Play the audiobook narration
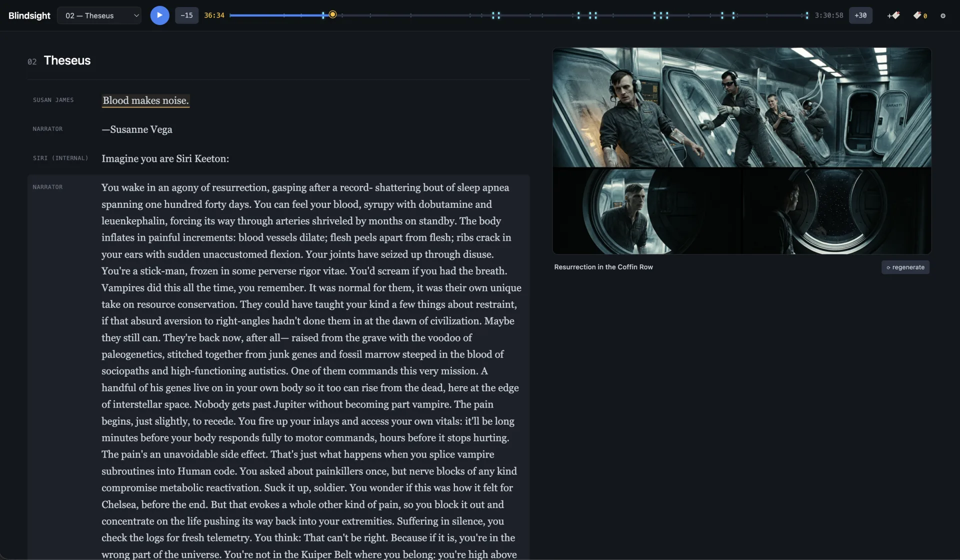 159,15
